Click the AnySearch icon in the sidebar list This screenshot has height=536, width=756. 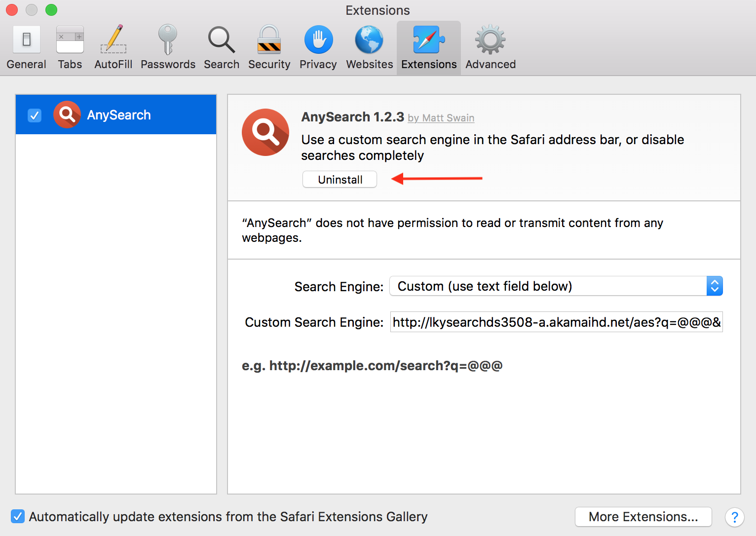click(x=67, y=115)
